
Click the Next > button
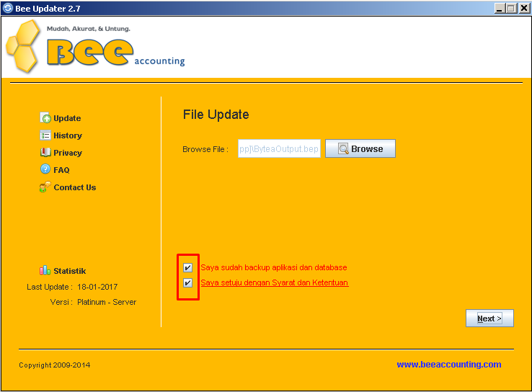point(489,318)
